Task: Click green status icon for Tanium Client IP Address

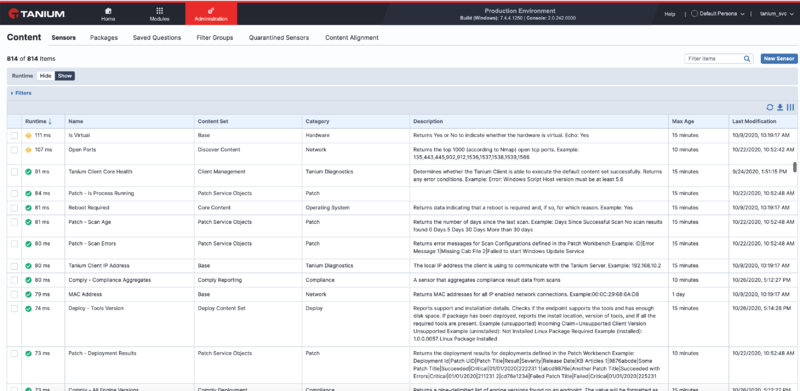Action: pyautogui.click(x=29, y=265)
